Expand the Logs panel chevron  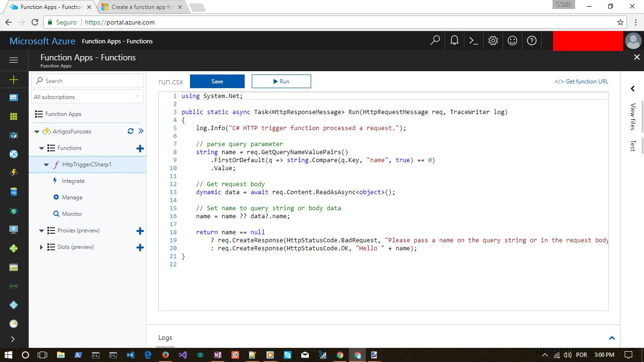[612, 337]
